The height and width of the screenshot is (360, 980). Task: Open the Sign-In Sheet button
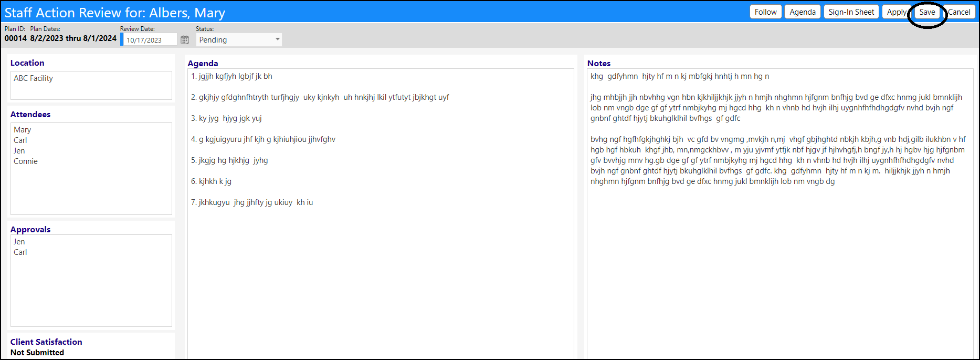[x=851, y=12]
